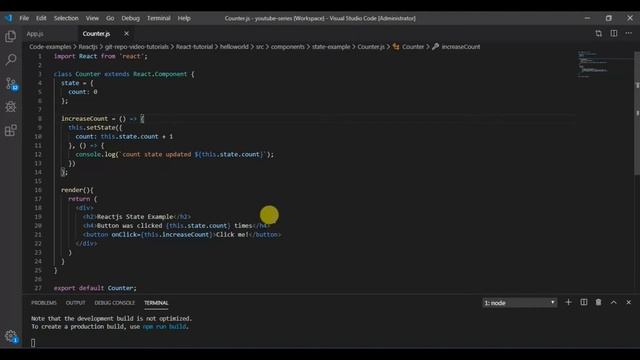Viewport: 640px width, 360px height.
Task: Click the 'npm run build' link in terminal
Action: click(164, 327)
